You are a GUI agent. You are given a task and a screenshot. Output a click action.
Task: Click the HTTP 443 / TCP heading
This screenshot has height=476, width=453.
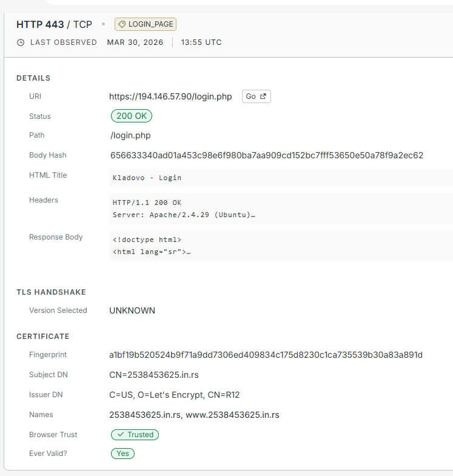54,24
